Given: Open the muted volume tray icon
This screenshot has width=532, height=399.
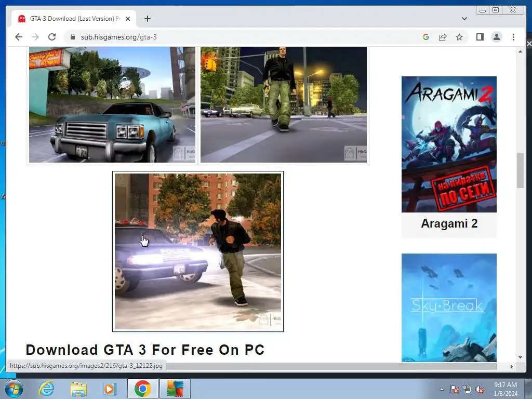Looking at the screenshot, I should 480,389.
